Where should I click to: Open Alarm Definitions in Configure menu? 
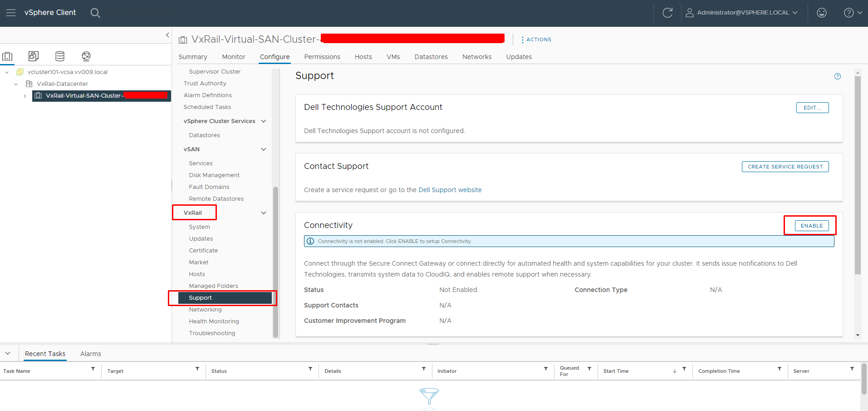click(208, 95)
